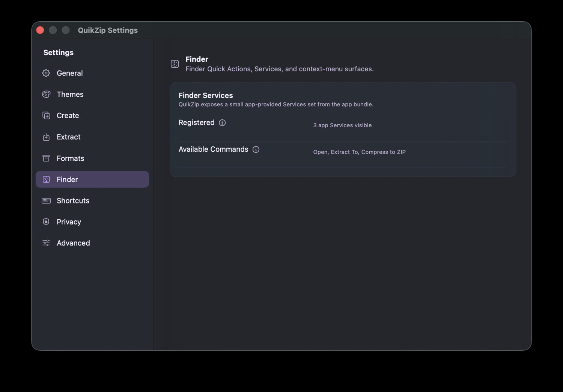Show the Privacy settings
The image size is (563, 392).
pyautogui.click(x=92, y=222)
